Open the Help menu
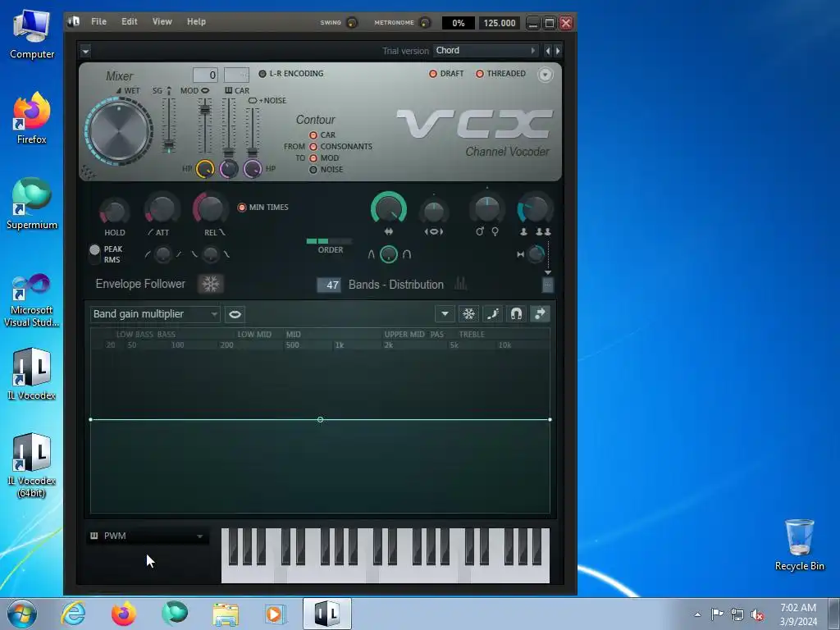Viewport: 840px width, 630px height. (x=196, y=21)
